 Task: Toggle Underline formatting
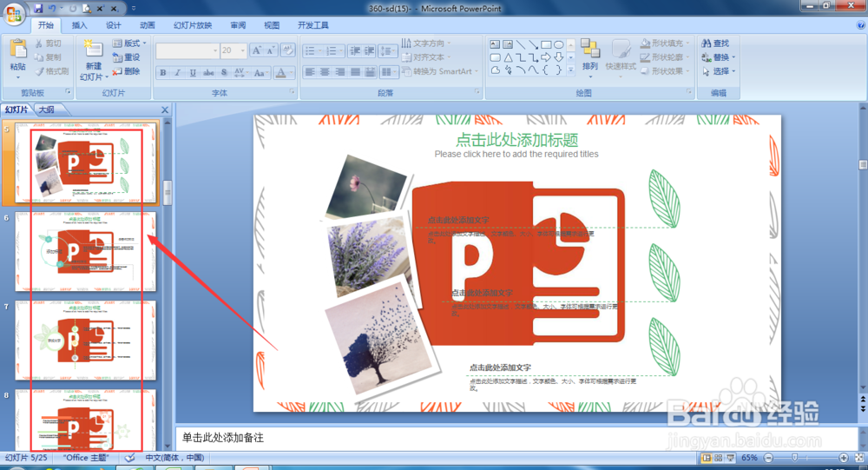193,73
